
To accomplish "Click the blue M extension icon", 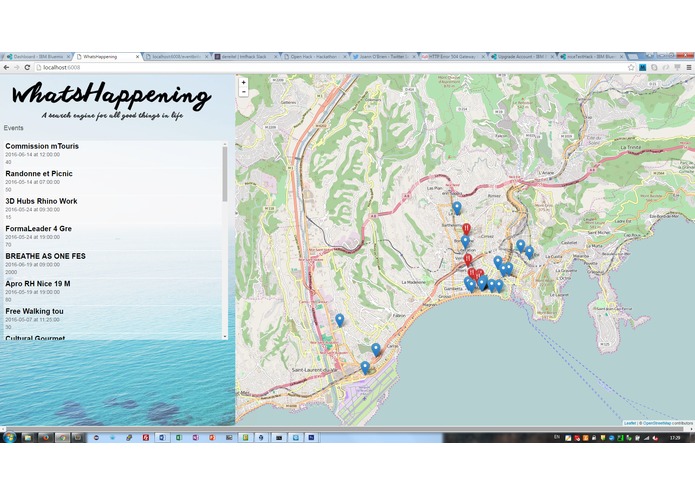I will (642, 67).
